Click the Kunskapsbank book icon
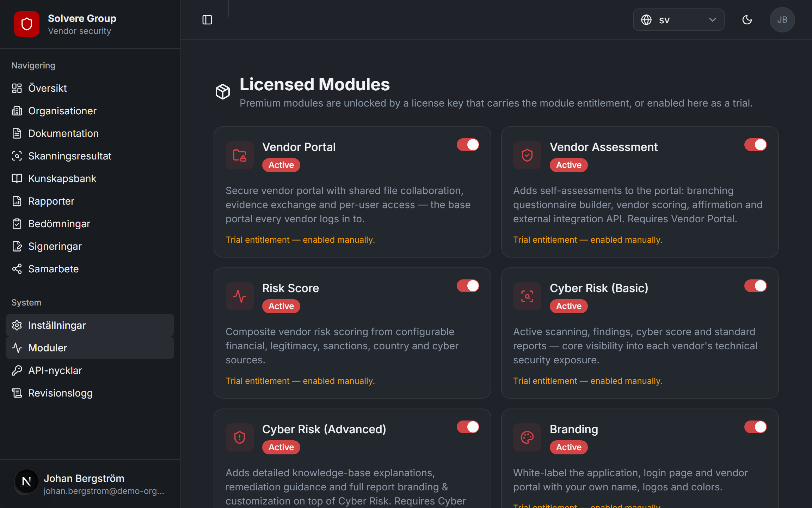This screenshot has width=812, height=508. point(17,179)
